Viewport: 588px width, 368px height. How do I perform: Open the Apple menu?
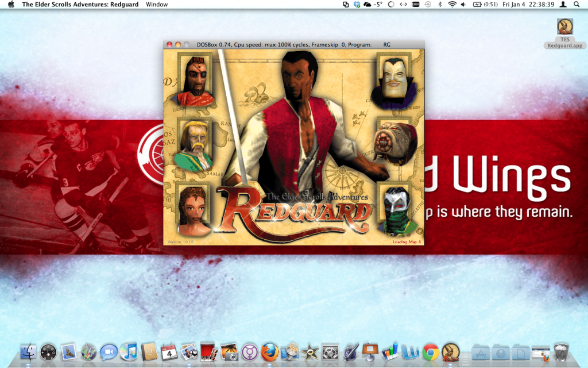(x=11, y=5)
